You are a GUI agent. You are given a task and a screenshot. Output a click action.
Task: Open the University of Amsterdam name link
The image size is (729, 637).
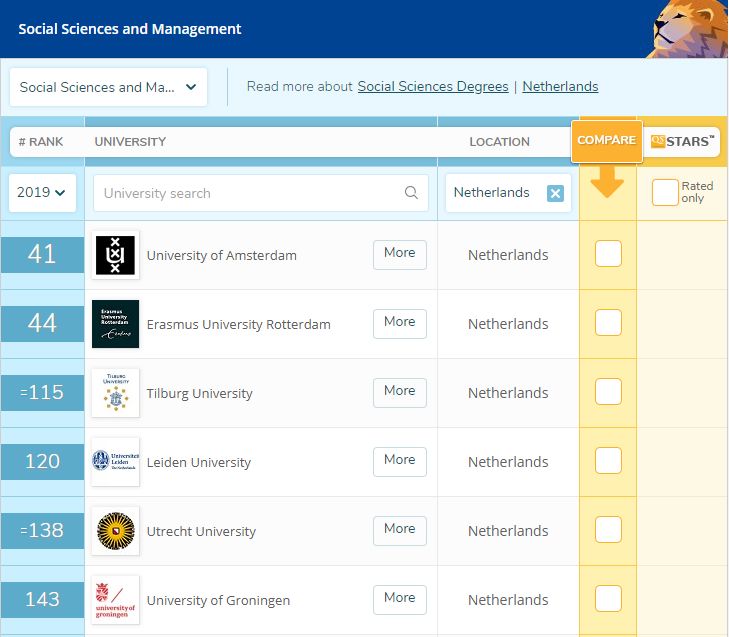click(222, 255)
